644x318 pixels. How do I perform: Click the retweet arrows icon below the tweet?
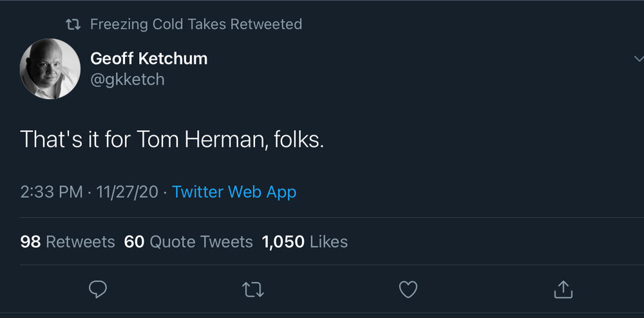[253, 290]
